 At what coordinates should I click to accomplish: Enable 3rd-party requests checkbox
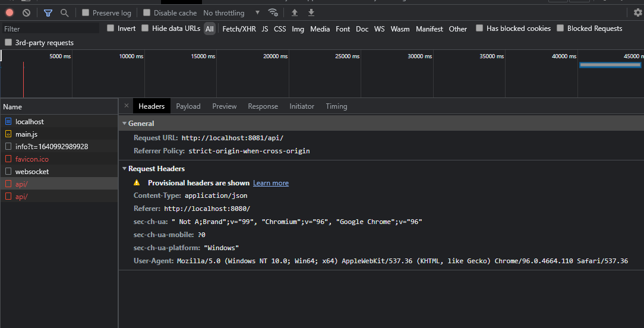pos(8,42)
